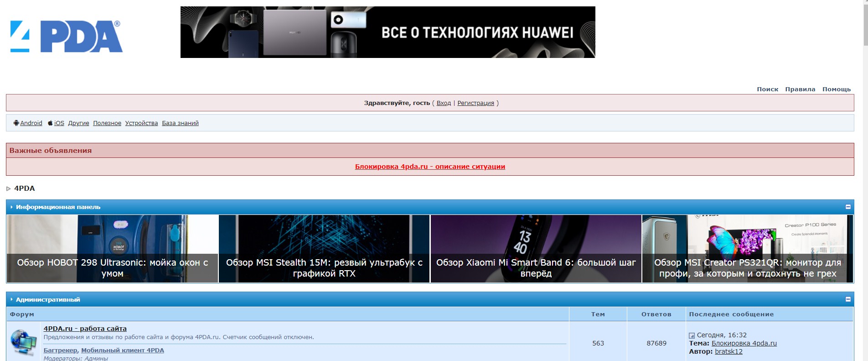
Task: Click the Ответов count 87689
Action: (656, 343)
